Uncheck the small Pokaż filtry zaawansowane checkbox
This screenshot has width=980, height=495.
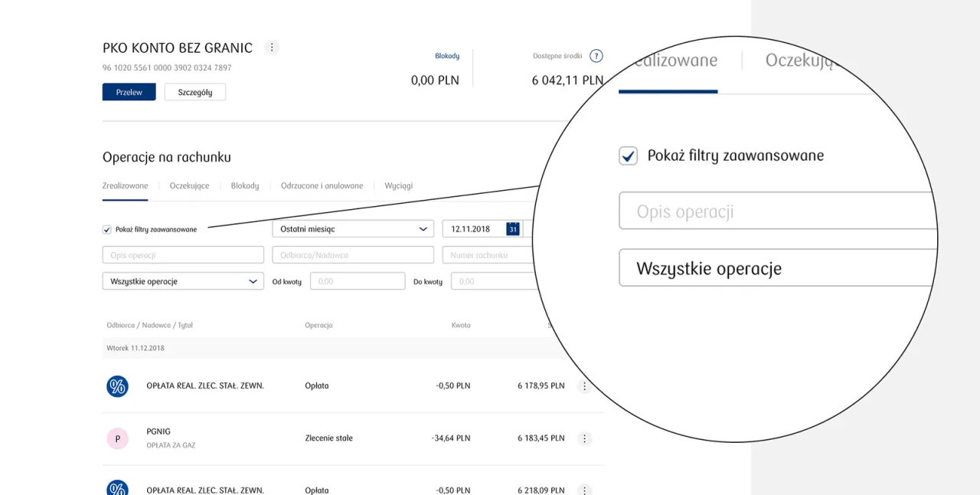tap(107, 229)
